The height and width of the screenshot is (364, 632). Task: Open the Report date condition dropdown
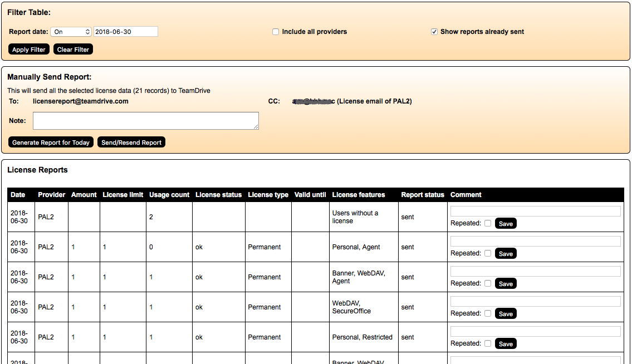[x=71, y=31]
